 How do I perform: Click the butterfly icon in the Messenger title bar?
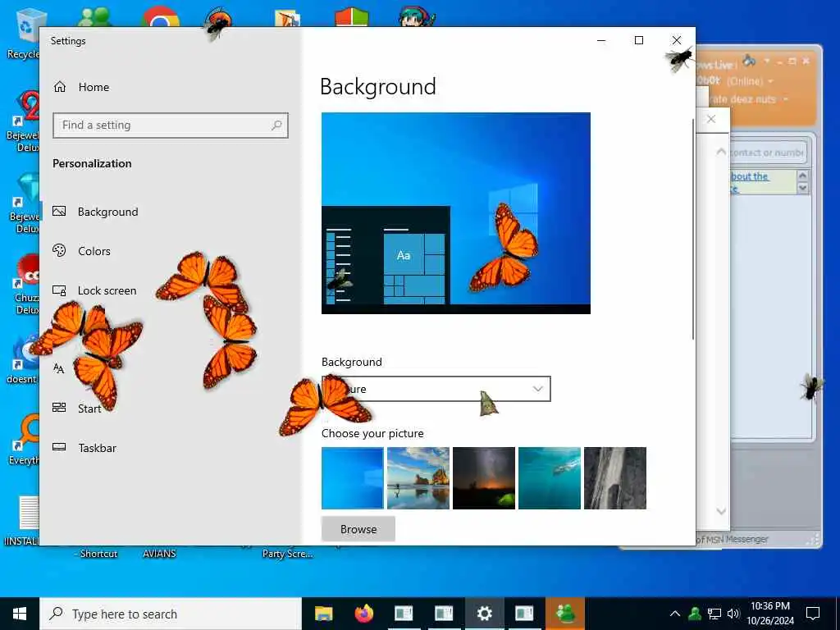[x=750, y=60]
